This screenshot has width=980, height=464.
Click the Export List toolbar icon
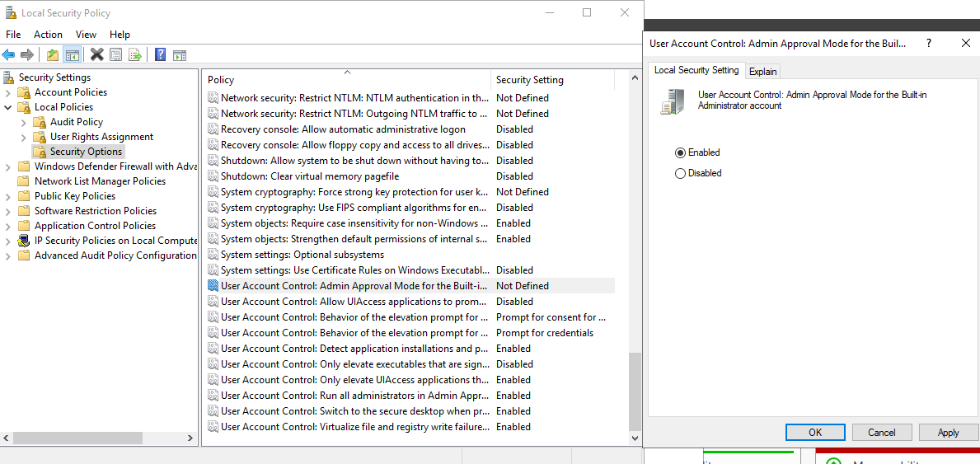135,54
